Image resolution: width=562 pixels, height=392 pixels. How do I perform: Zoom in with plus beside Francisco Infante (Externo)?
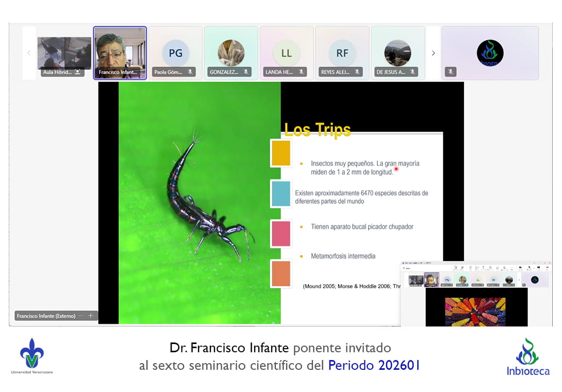(x=91, y=316)
